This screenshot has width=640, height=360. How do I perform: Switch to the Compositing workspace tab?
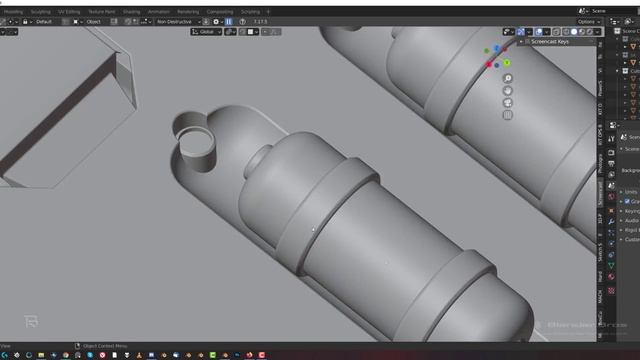coord(220,12)
